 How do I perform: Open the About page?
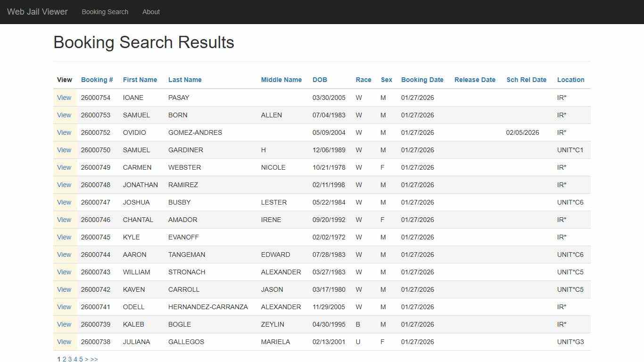point(151,12)
